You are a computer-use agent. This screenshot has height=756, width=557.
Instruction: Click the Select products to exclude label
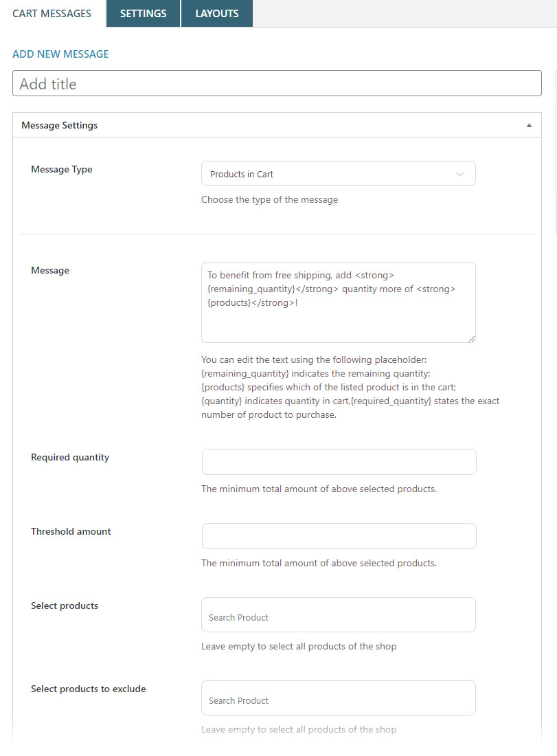[x=89, y=689]
